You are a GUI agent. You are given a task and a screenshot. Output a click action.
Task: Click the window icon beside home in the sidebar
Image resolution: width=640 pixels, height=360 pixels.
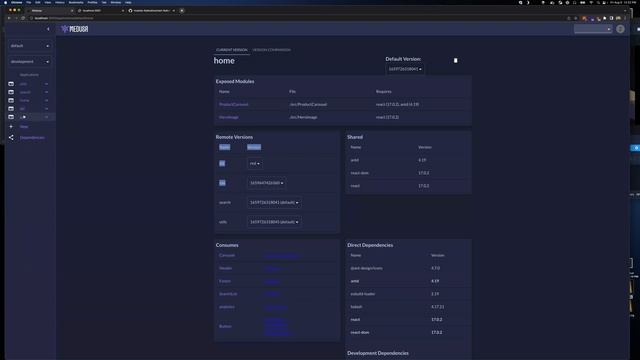coord(11,100)
